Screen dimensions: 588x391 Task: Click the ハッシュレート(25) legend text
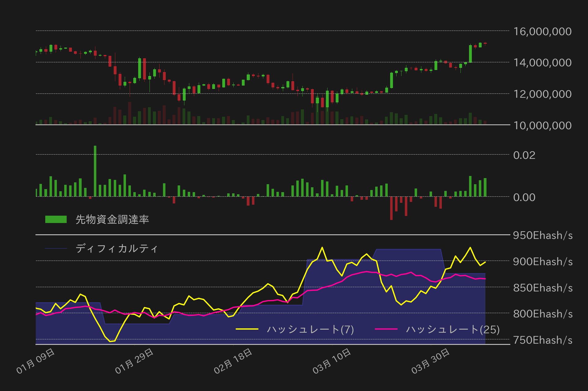pos(453,329)
